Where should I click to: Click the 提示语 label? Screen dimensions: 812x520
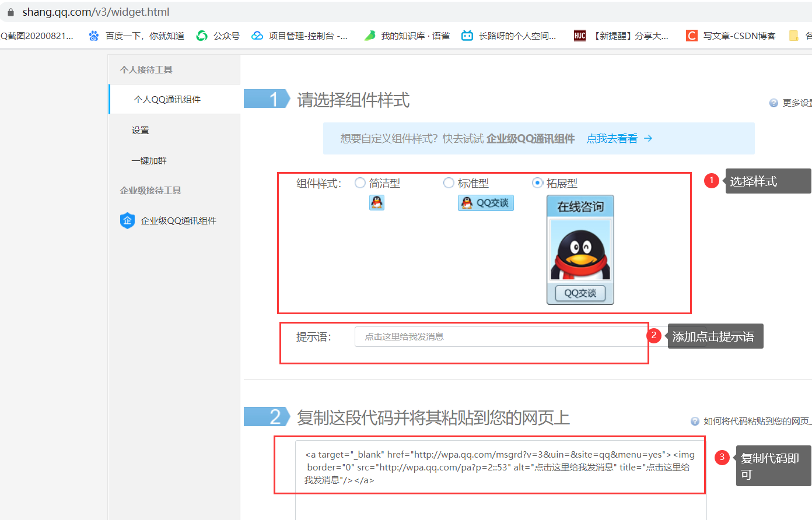tap(313, 336)
